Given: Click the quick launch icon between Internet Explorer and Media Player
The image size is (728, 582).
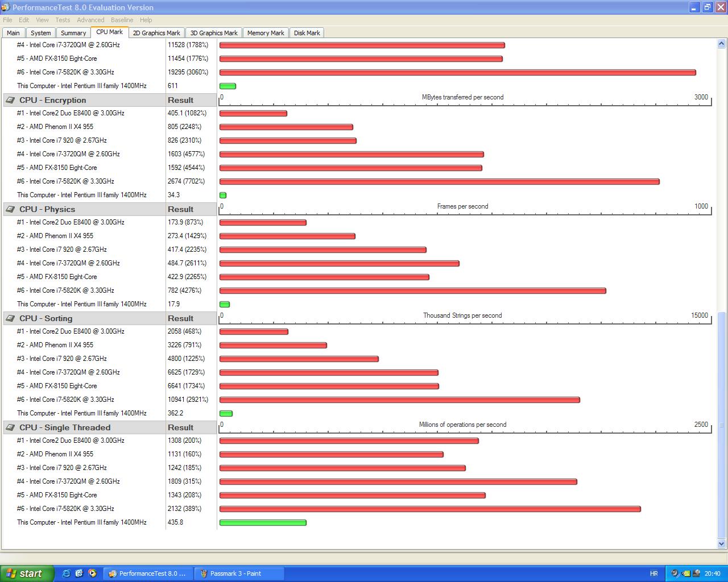Looking at the screenshot, I should [x=79, y=573].
